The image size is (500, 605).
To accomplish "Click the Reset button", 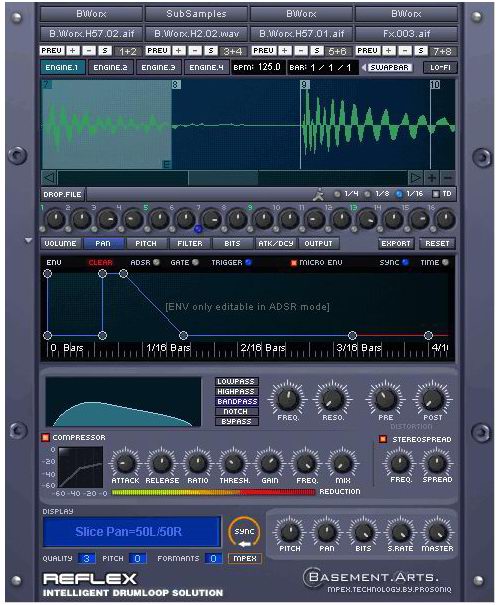I will (x=437, y=243).
